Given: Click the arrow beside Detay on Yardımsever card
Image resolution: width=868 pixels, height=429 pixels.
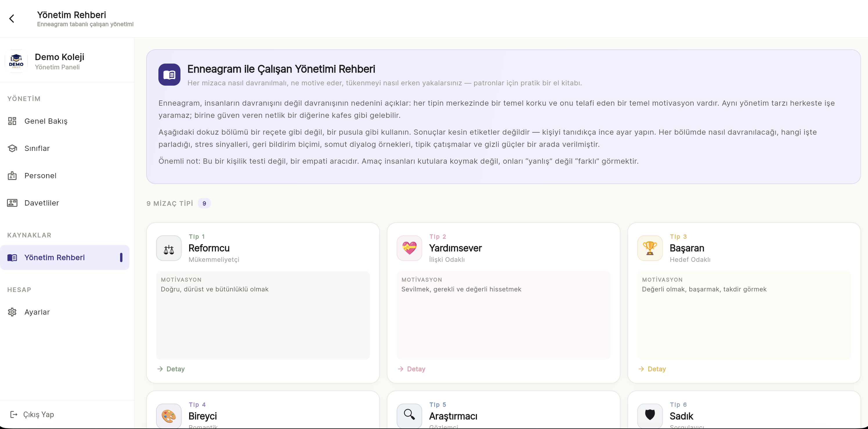Looking at the screenshot, I should [x=401, y=369].
